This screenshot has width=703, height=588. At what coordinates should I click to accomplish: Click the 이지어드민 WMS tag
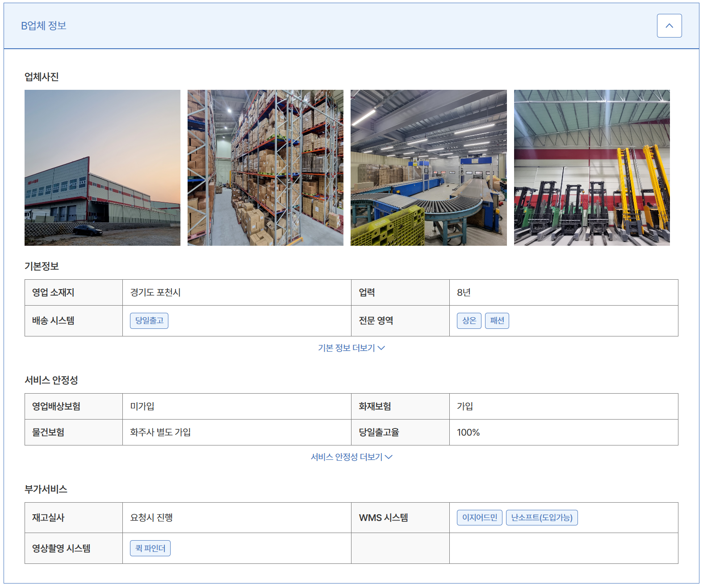point(480,518)
